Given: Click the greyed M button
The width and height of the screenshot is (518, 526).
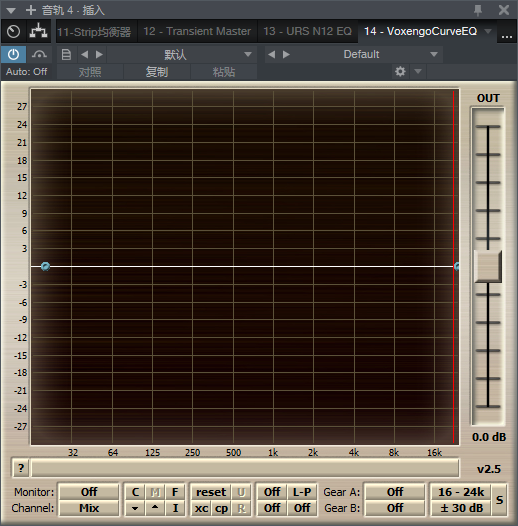Looking at the screenshot, I should (155, 492).
